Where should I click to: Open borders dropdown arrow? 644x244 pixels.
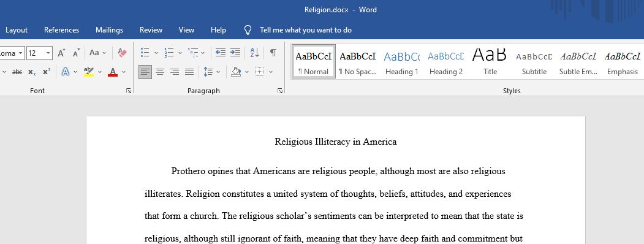tap(271, 72)
